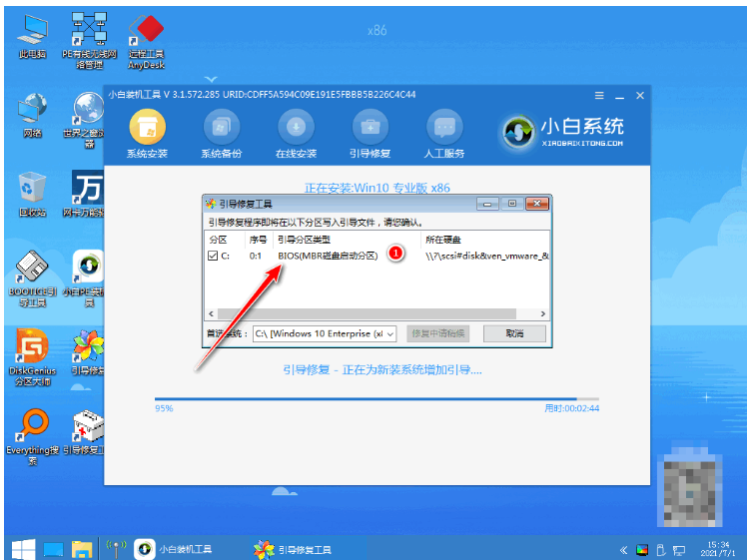
Task: Launch Everything搜索 shortcut
Action: pos(32,436)
